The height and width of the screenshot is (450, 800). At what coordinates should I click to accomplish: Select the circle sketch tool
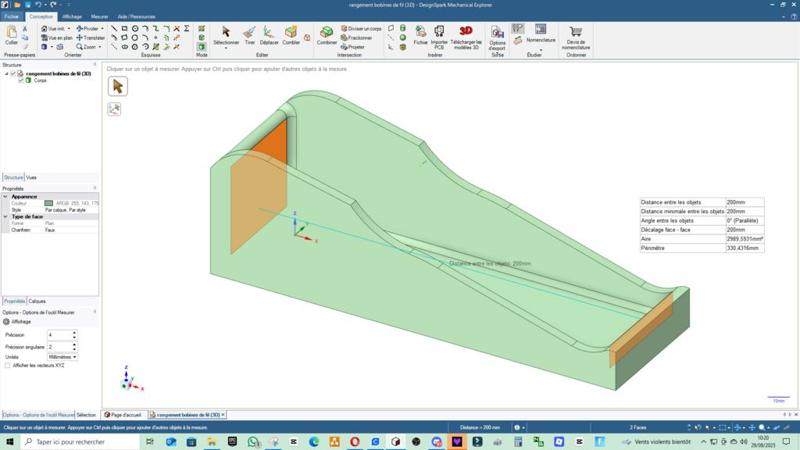click(x=135, y=29)
